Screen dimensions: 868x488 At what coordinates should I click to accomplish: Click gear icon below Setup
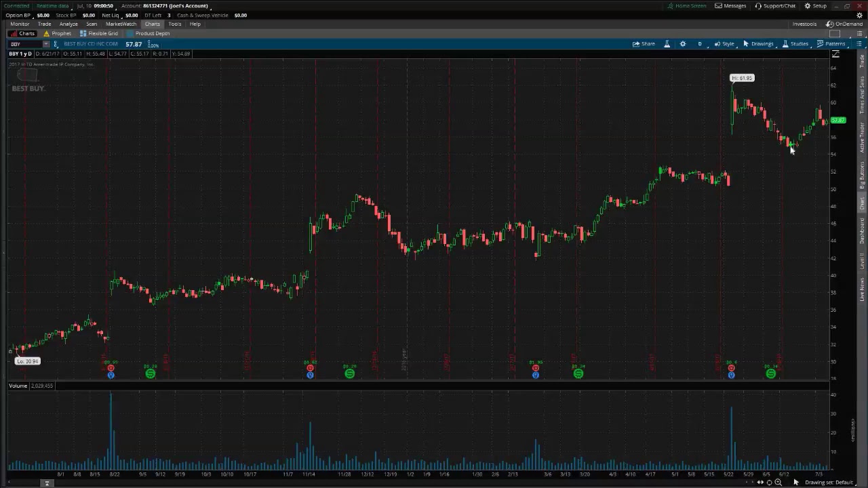860,15
